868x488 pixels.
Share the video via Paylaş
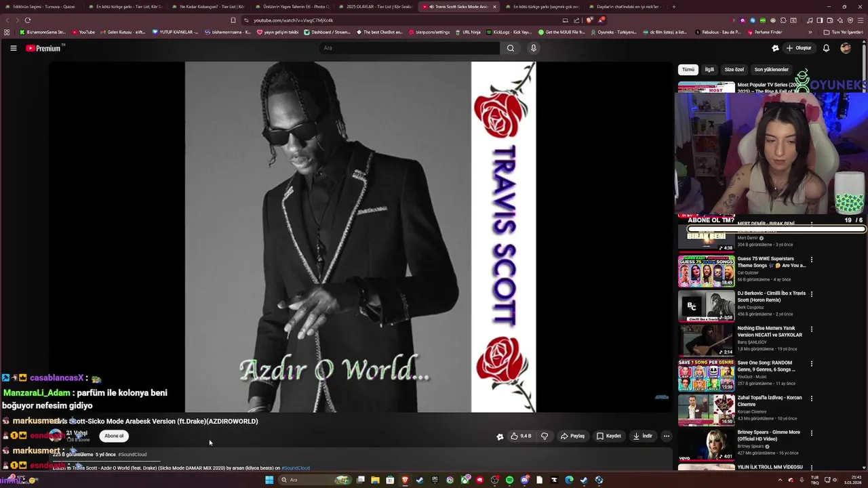572,436
